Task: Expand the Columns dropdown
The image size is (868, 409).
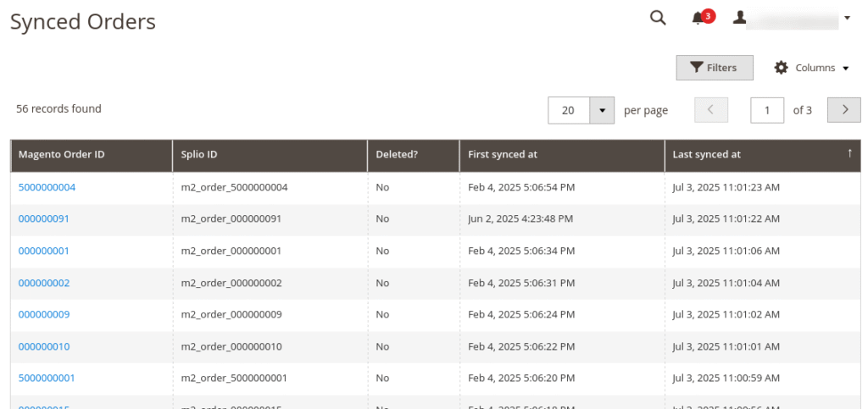Action: coord(813,68)
